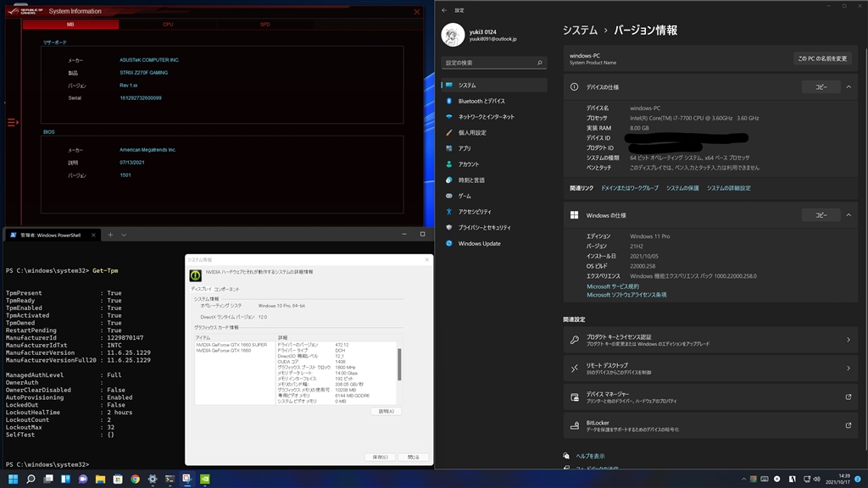Collapse the Windows の仕様 section
Image resolution: width=868 pixels, height=488 pixels.
click(849, 215)
